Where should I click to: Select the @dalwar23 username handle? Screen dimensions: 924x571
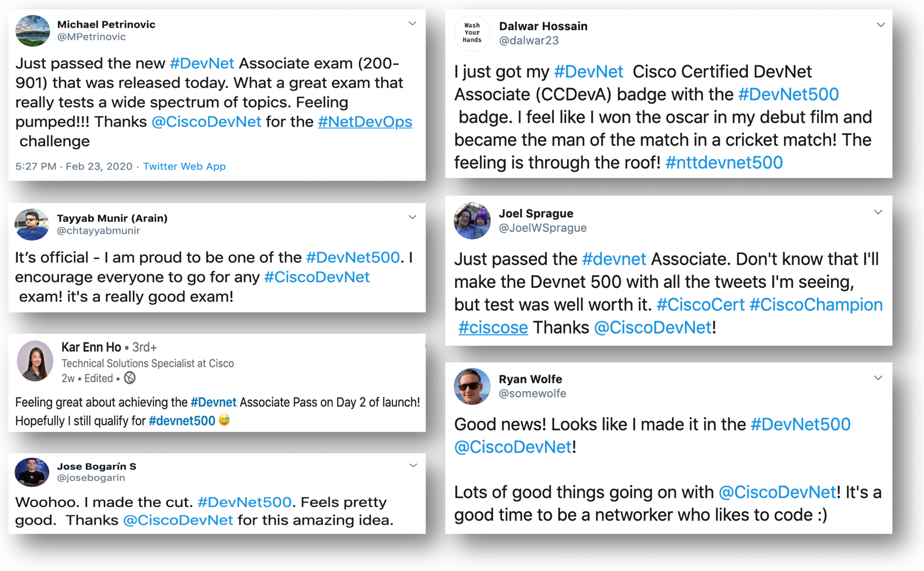coord(529,40)
